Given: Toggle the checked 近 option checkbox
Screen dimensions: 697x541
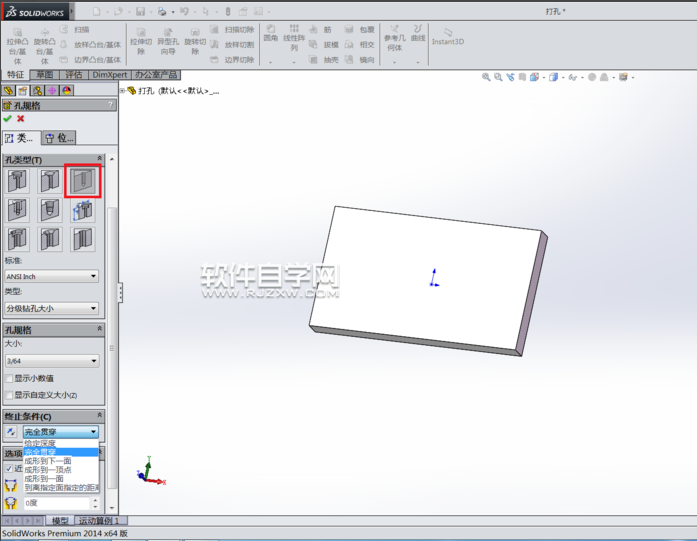Looking at the screenshot, I should [x=9, y=469].
